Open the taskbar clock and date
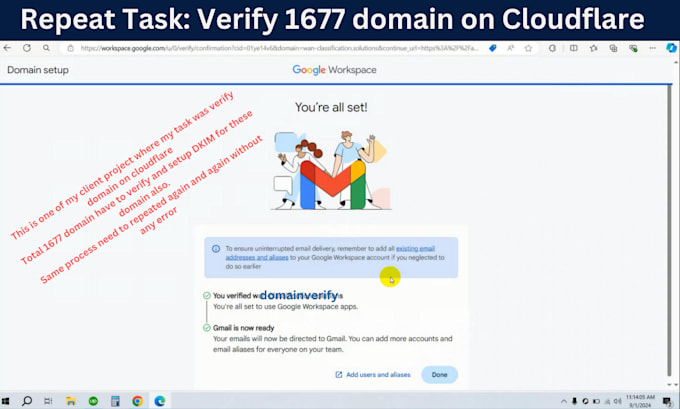 coord(640,401)
